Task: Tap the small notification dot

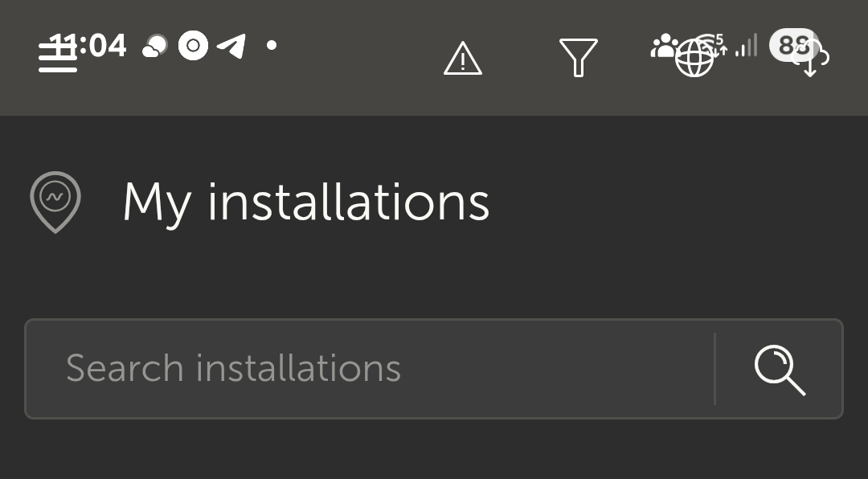Action: 272,45
